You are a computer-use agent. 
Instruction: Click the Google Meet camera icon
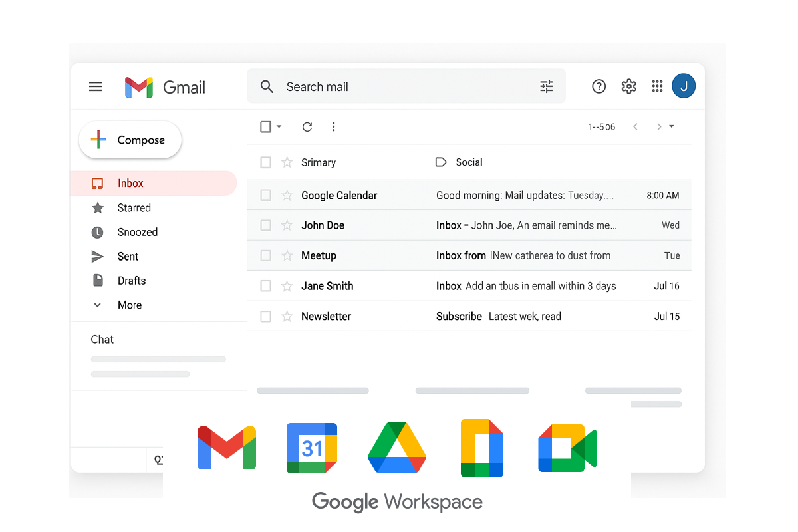coord(567,448)
